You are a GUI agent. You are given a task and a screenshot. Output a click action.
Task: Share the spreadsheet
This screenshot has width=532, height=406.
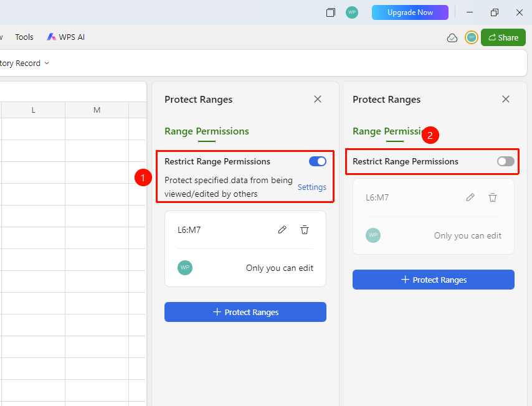coord(503,37)
